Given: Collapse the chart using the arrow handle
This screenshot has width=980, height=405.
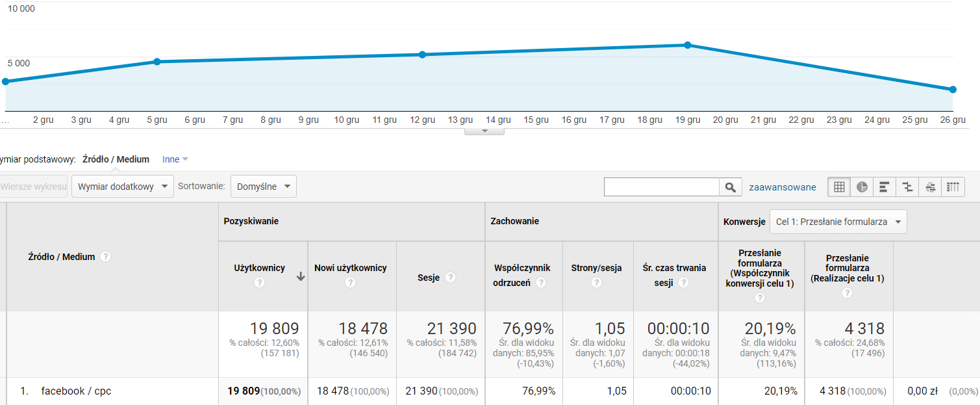Looking at the screenshot, I should 484,131.
